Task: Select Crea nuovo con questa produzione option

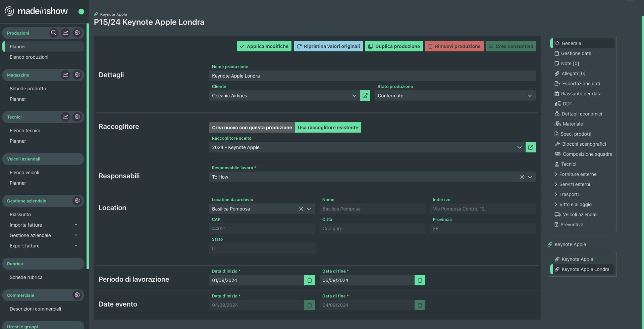Action: point(252,128)
